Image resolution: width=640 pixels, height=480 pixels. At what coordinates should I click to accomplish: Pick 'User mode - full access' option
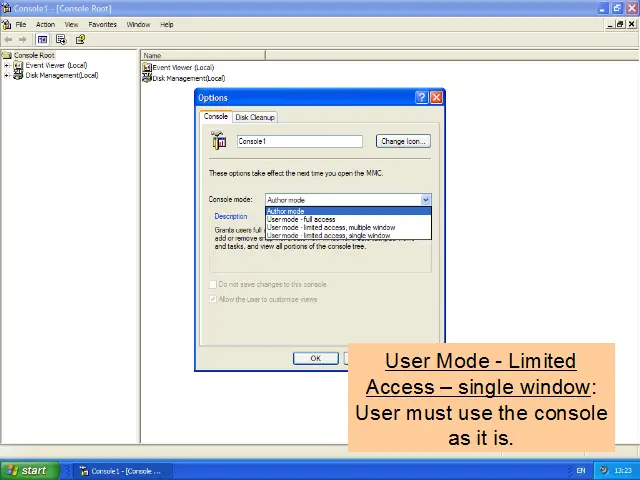301,220
